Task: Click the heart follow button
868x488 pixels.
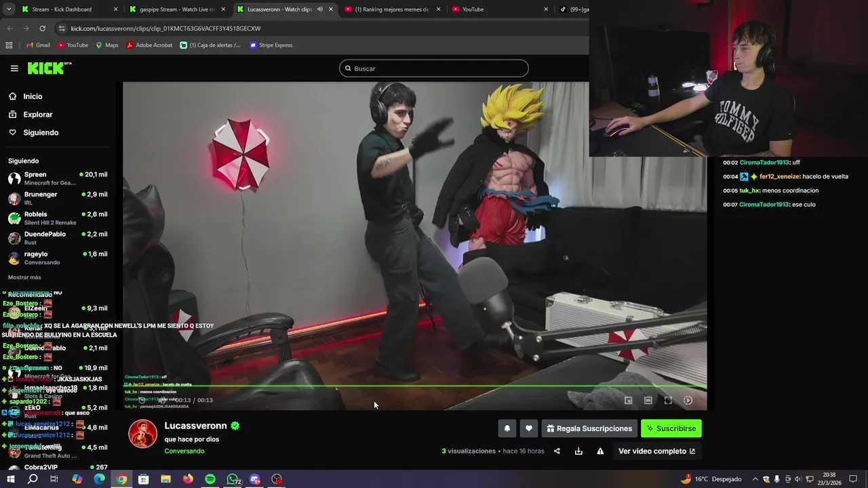Action: tap(529, 428)
